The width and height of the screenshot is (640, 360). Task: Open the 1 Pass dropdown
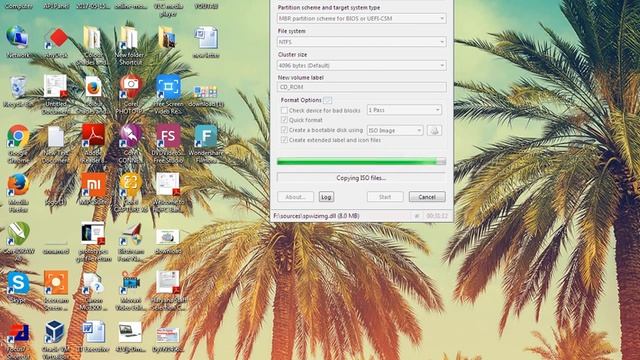click(404, 110)
